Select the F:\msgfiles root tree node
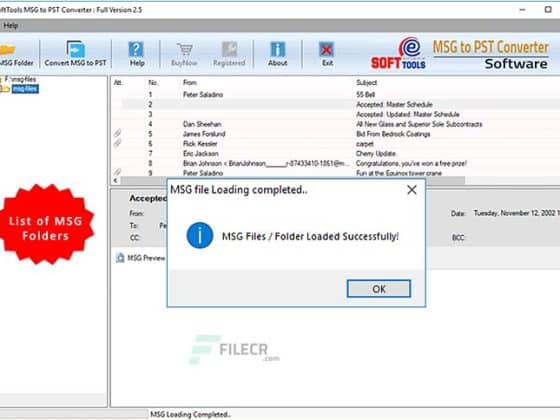Image resolution: width=560 pixels, height=420 pixels. click(x=20, y=79)
